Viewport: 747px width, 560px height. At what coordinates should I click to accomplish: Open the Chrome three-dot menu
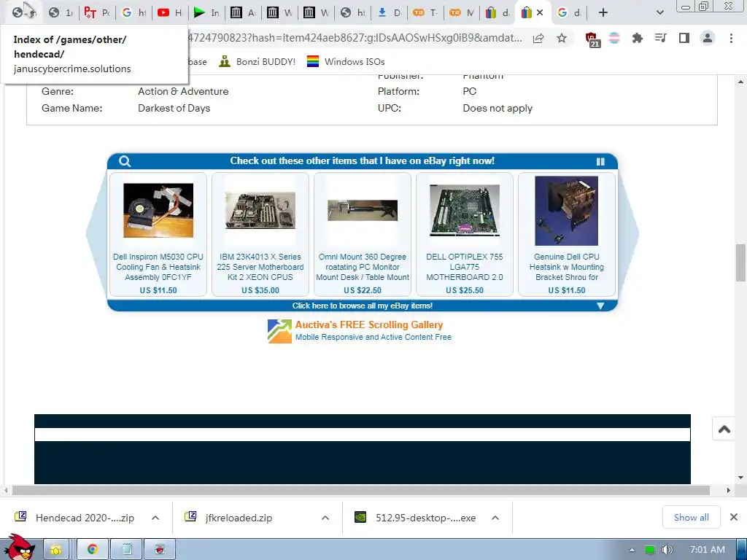(x=731, y=38)
